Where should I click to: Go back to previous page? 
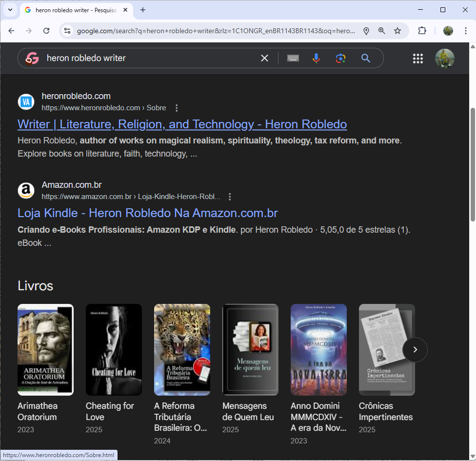click(x=11, y=31)
